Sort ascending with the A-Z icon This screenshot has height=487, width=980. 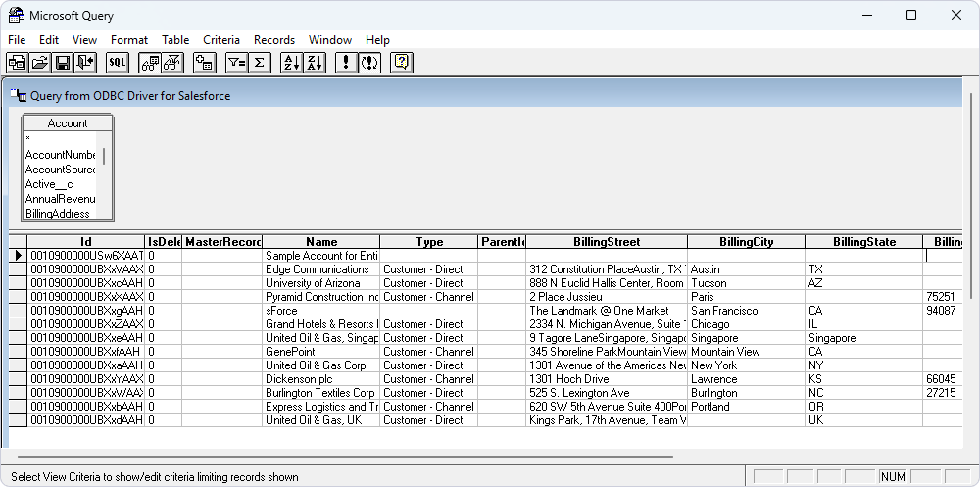click(x=291, y=63)
